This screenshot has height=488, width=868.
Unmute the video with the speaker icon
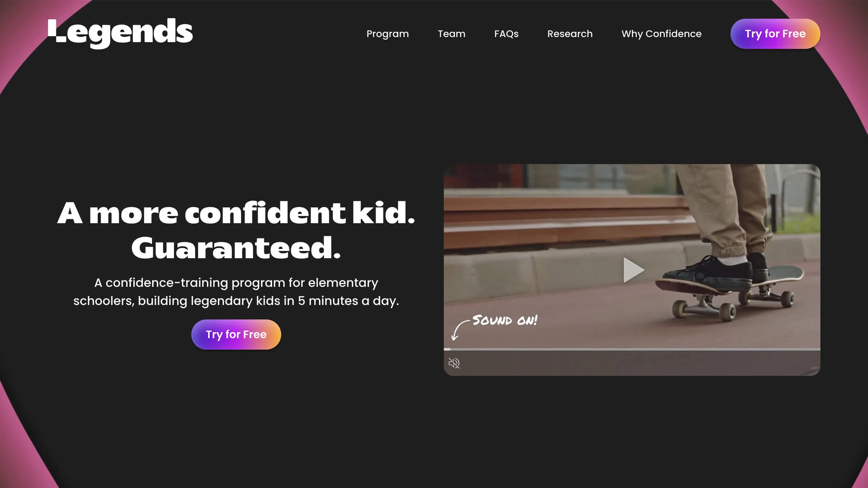pos(454,363)
